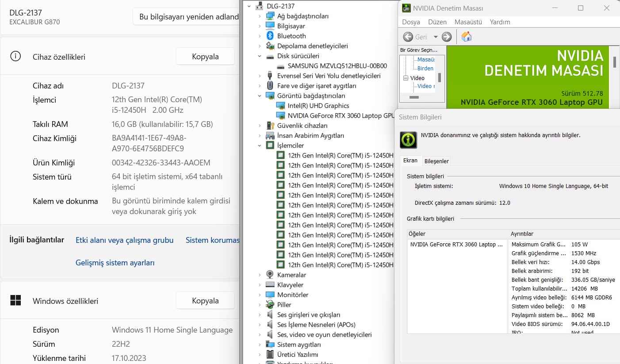620x364 pixels.
Task: Open the Dosya menu
Action: [x=411, y=22]
